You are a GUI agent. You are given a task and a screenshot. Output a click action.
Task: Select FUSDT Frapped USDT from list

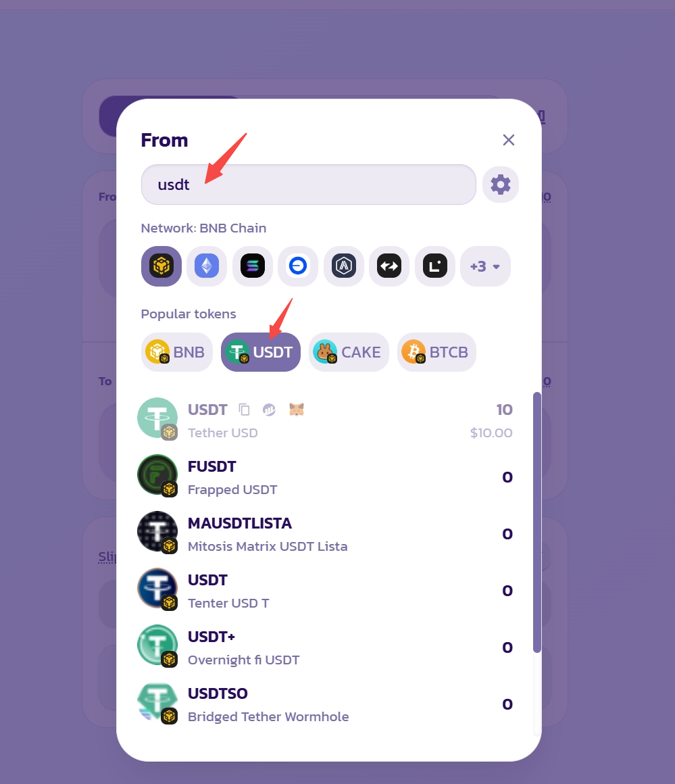(325, 477)
